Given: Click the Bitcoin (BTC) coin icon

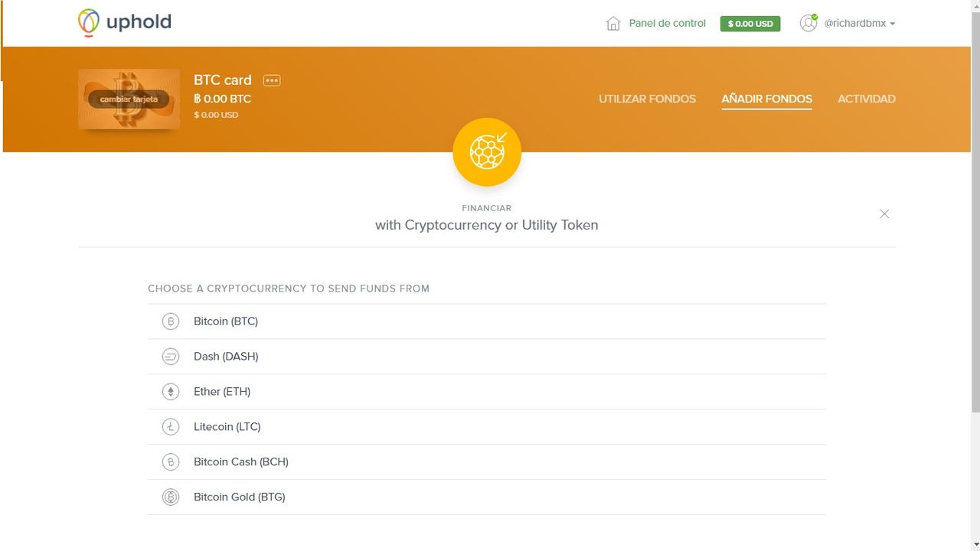Looking at the screenshot, I should pyautogui.click(x=170, y=321).
